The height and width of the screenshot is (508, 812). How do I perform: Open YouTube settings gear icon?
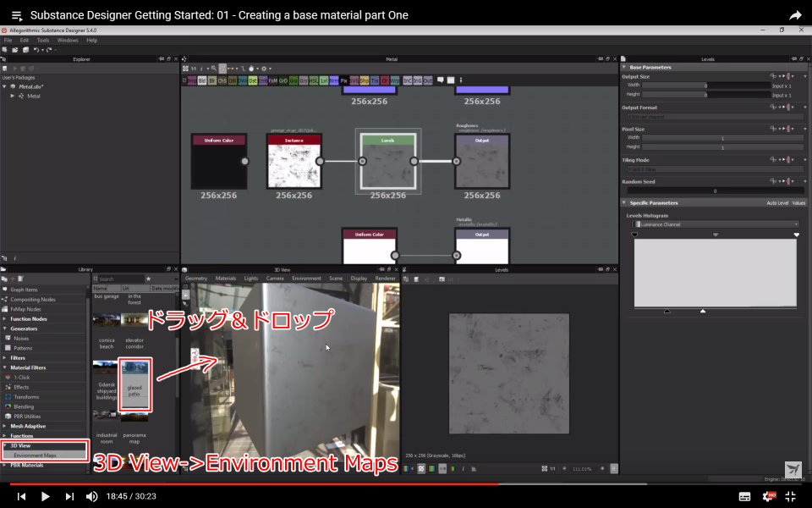click(768, 496)
